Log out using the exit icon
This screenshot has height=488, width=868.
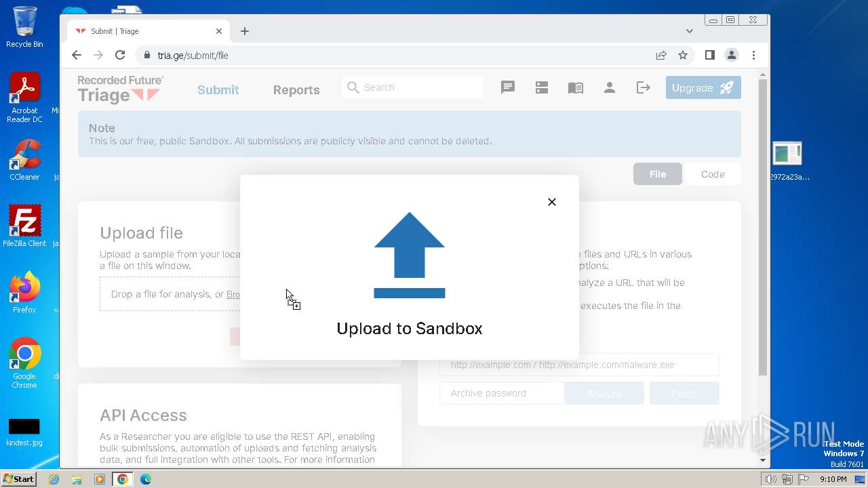pyautogui.click(x=644, y=87)
